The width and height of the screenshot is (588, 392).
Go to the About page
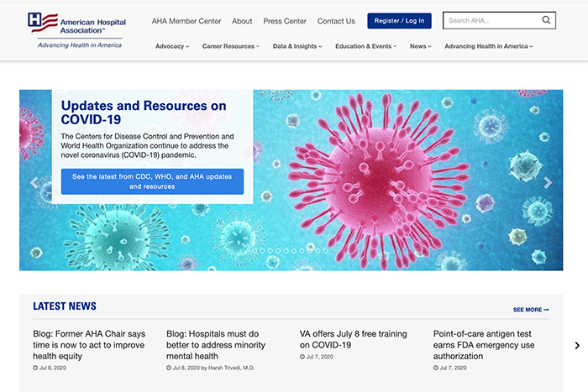[x=242, y=21]
